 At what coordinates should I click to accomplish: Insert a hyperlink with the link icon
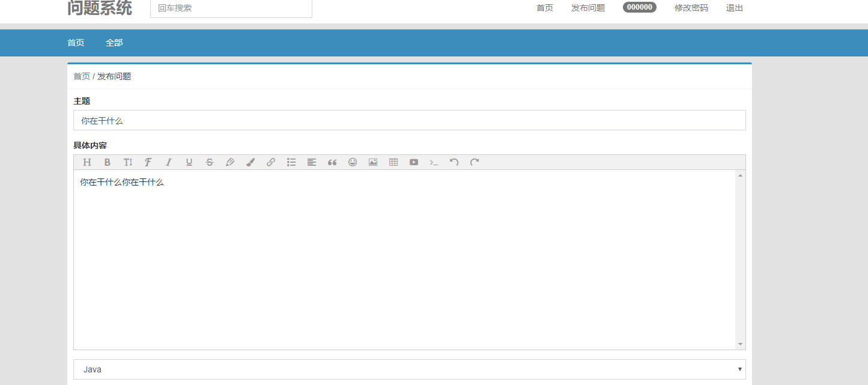coord(271,162)
